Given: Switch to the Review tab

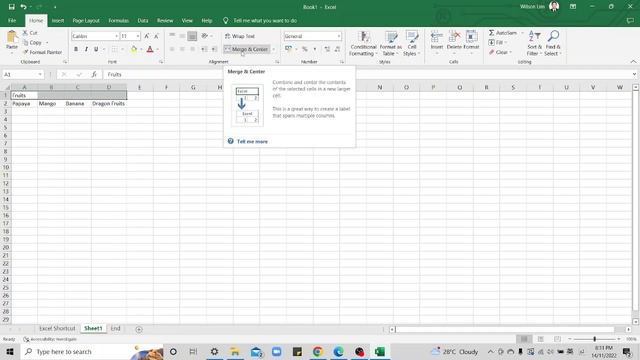Looking at the screenshot, I should pos(165,20).
